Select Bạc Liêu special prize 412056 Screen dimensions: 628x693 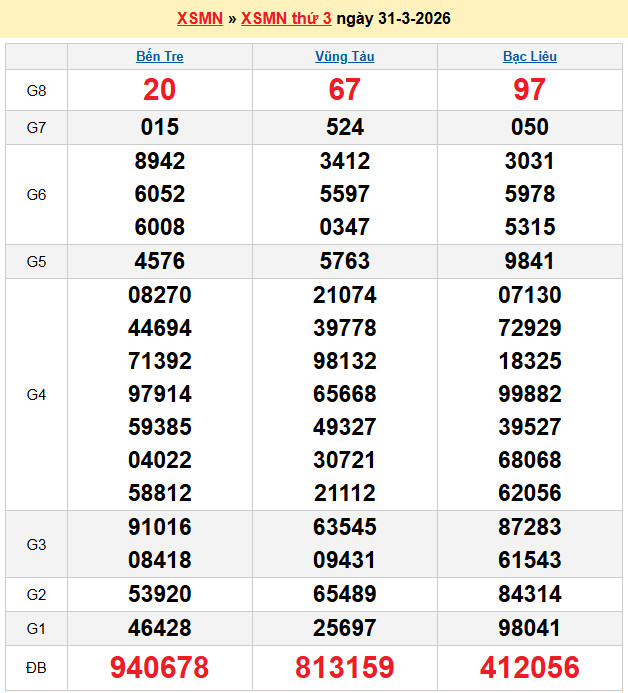tap(529, 667)
